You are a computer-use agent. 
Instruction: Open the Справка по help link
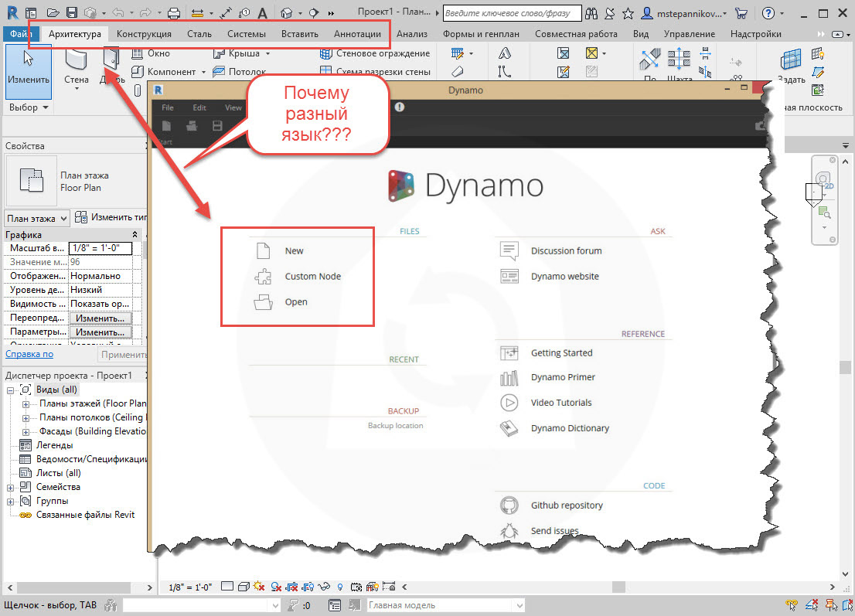29,354
